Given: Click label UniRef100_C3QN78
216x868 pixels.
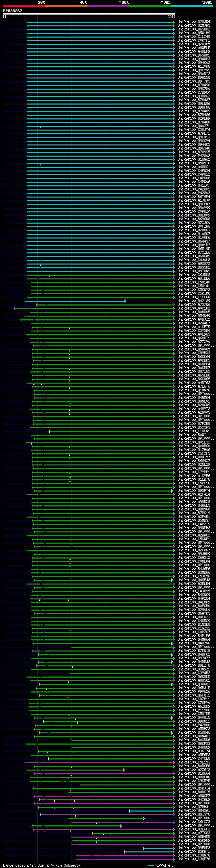Looking at the screenshot, I should (194, 855).
